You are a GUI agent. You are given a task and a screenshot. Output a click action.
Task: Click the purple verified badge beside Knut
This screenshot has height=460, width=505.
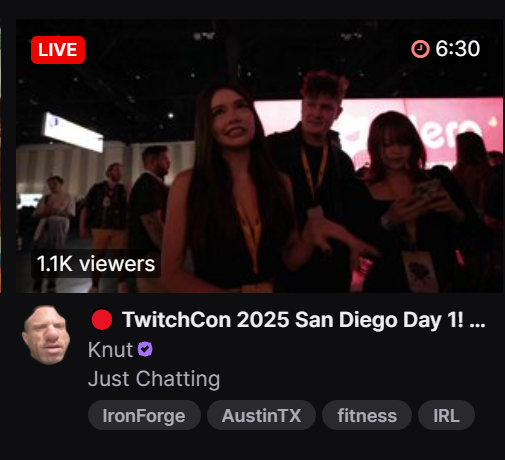pyautogui.click(x=145, y=349)
